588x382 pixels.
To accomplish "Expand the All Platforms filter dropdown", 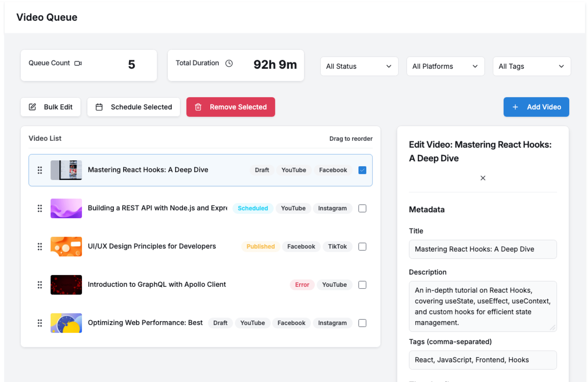I will tap(445, 66).
